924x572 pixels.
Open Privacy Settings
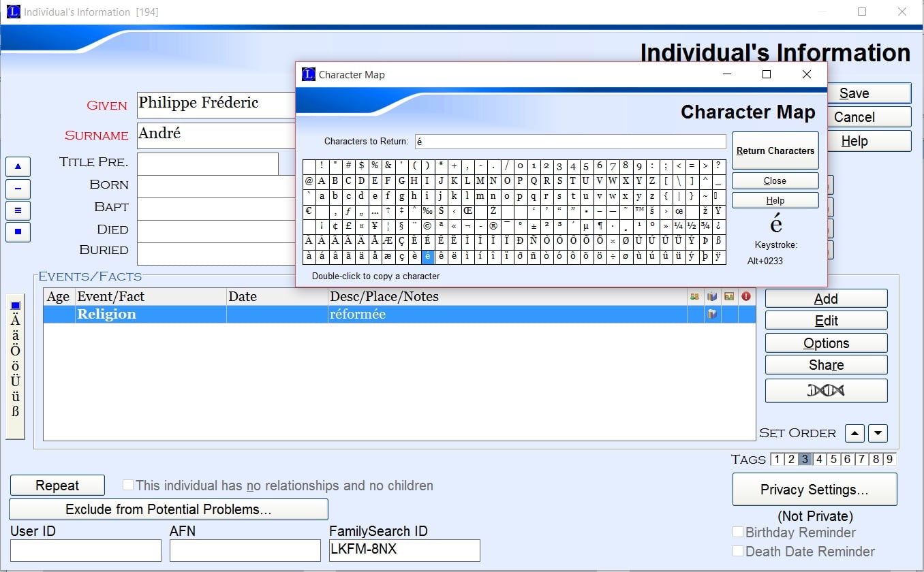[x=814, y=490]
